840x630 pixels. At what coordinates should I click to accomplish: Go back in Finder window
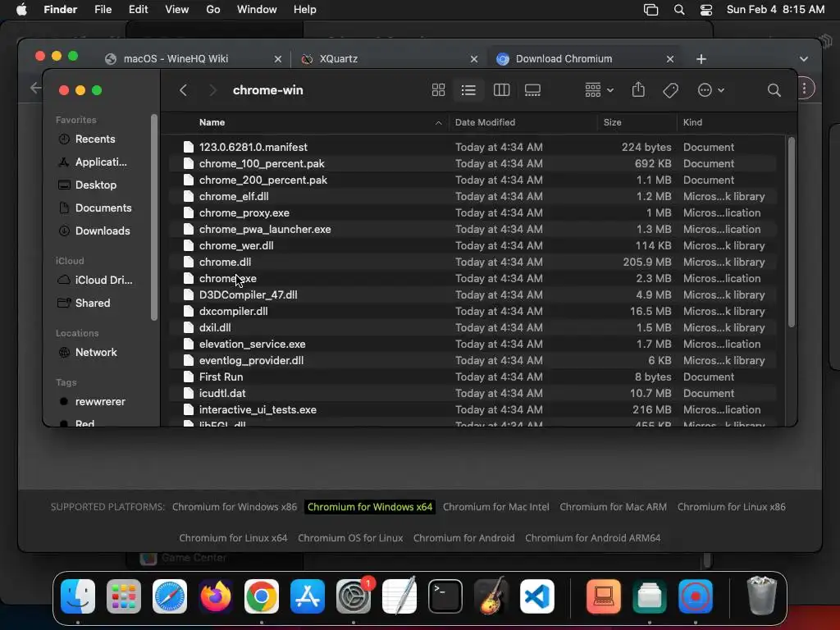183,90
